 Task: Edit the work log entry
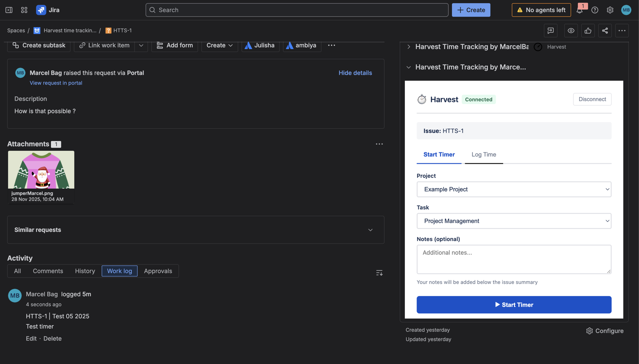pyautogui.click(x=31, y=339)
